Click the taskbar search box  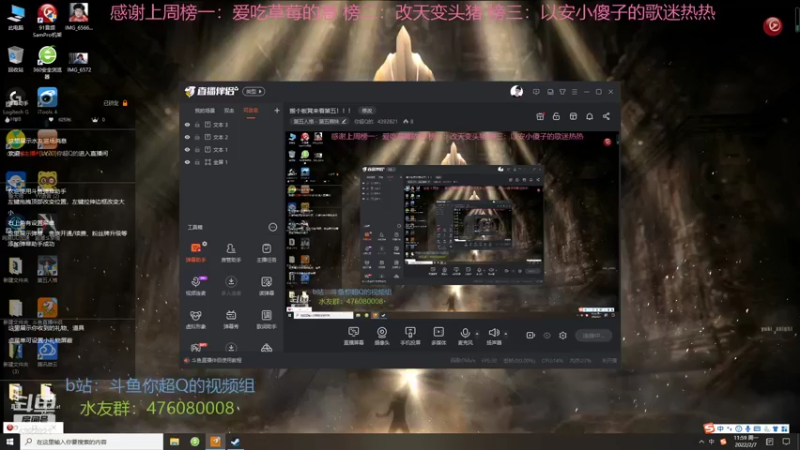pyautogui.click(x=92, y=441)
